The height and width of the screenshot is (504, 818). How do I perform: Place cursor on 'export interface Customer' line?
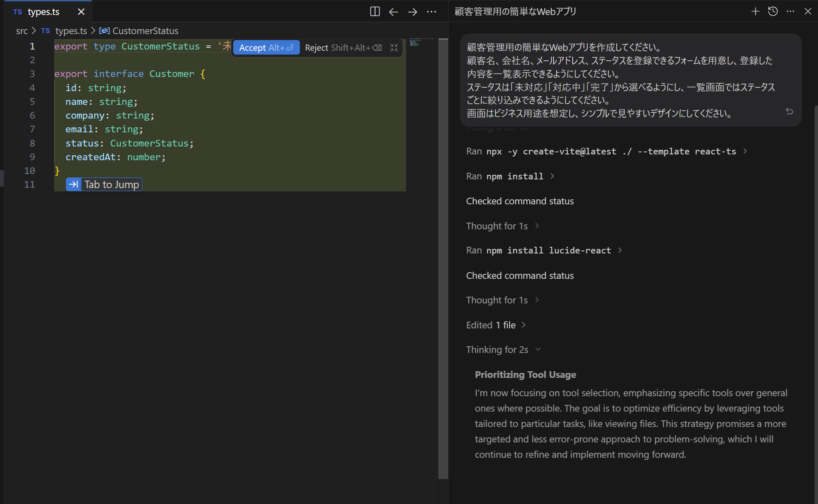click(130, 74)
